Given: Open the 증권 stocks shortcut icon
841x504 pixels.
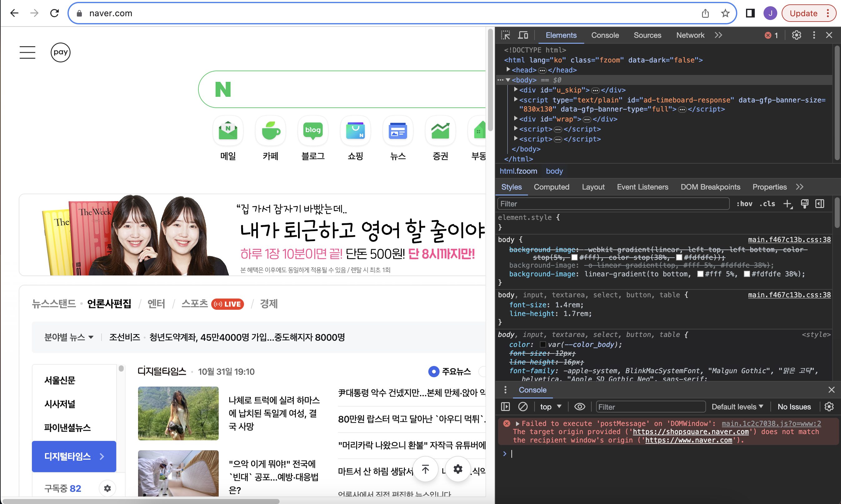Looking at the screenshot, I should [440, 131].
